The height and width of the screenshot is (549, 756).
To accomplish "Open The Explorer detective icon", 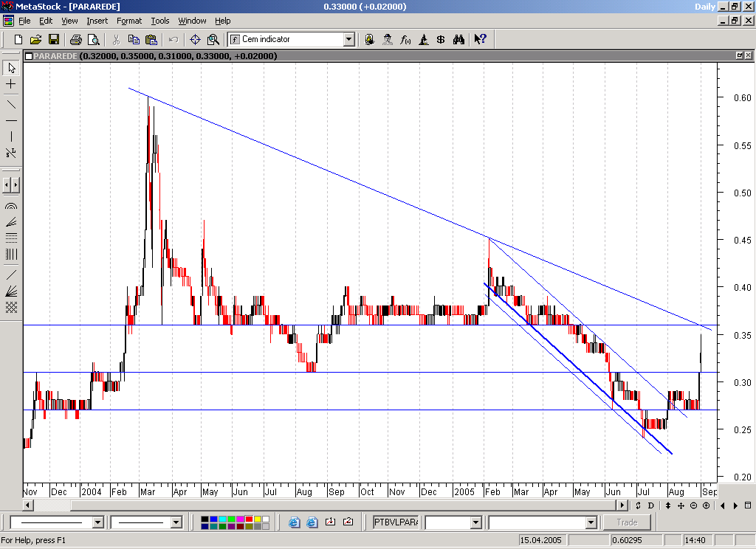I will 388,40.
